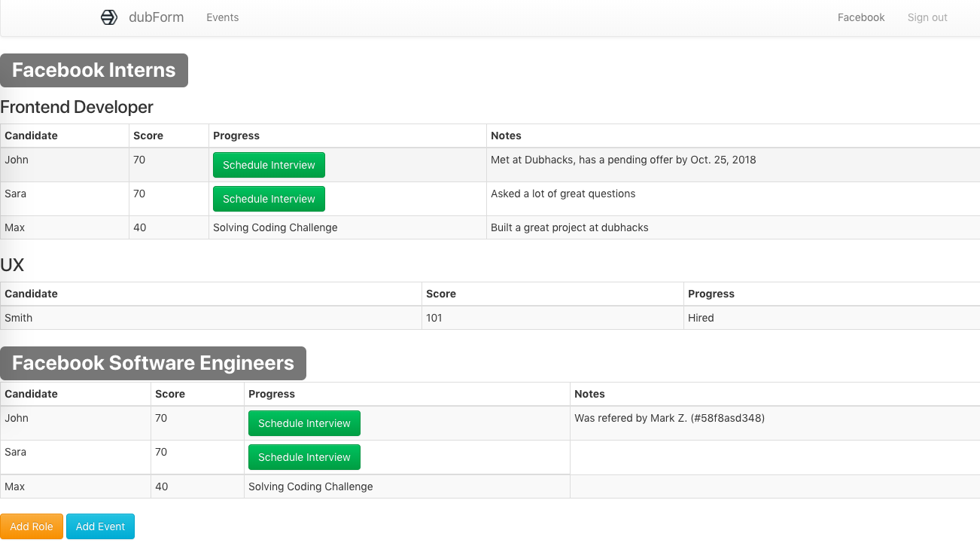This screenshot has height=552, width=980.
Task: Click Progress header in Frontend Developer table
Action: click(x=236, y=136)
